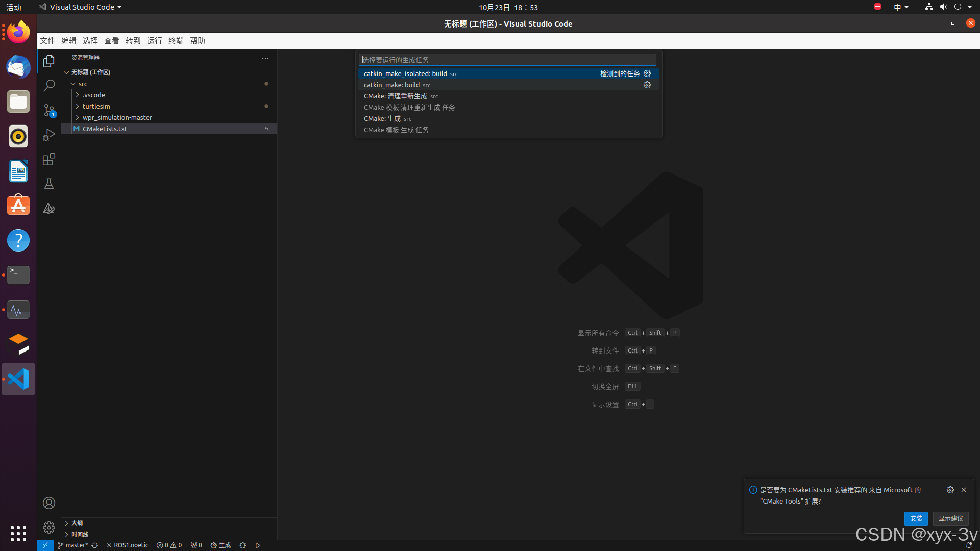The width and height of the screenshot is (980, 551).
Task: Open Thunderbird mail from the dock
Action: click(x=18, y=67)
